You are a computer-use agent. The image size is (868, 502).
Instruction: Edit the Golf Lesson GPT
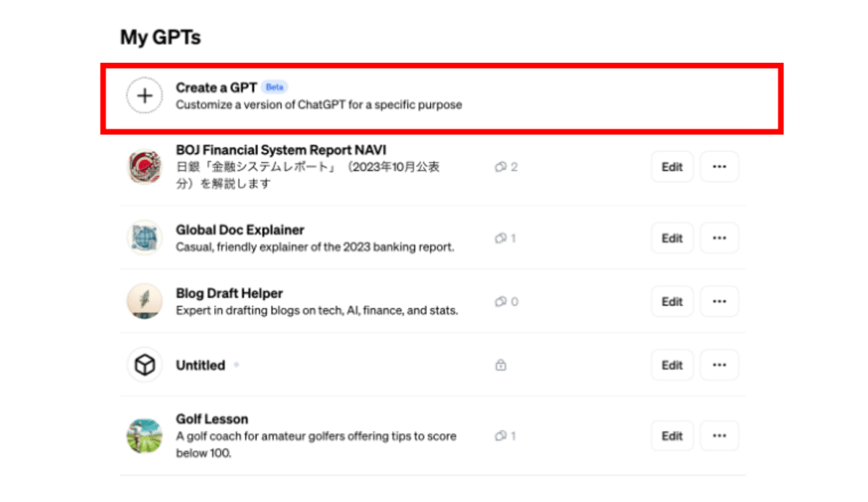671,435
